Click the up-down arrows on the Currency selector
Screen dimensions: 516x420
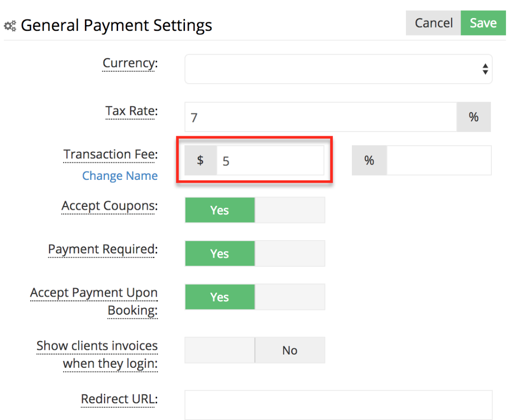485,69
